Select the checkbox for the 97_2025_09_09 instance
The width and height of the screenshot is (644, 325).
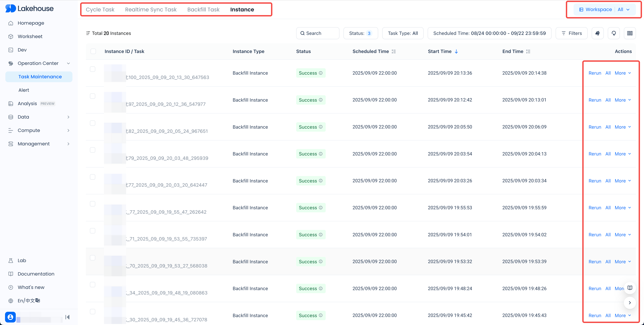(x=93, y=96)
